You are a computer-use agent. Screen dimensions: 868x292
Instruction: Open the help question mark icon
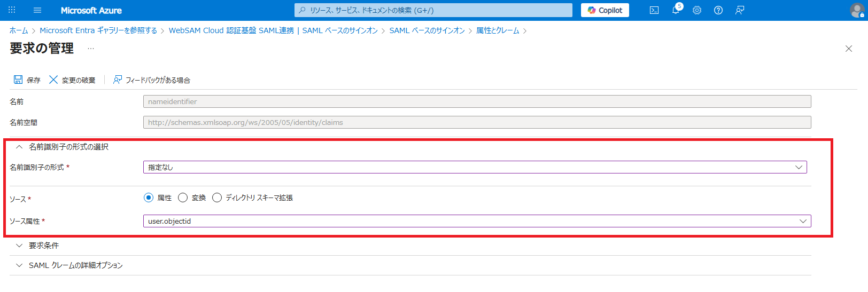tap(718, 10)
